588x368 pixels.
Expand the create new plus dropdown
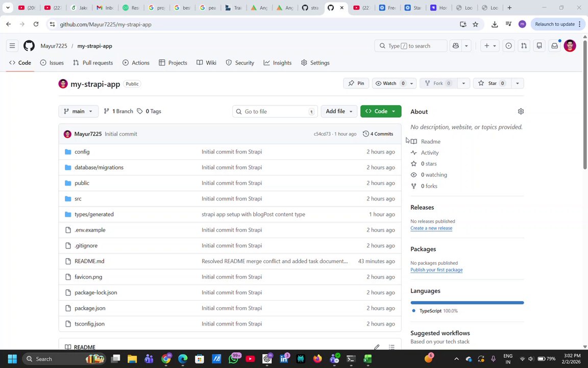pos(490,46)
